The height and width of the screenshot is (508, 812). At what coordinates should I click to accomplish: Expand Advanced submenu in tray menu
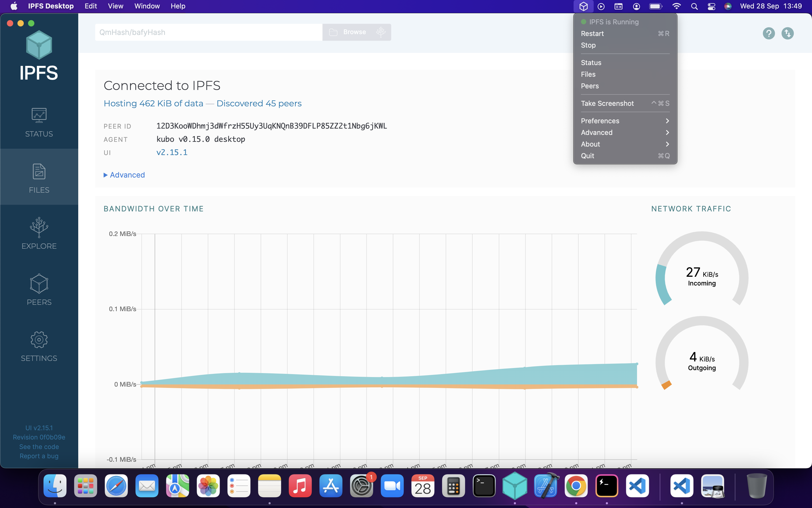(625, 132)
